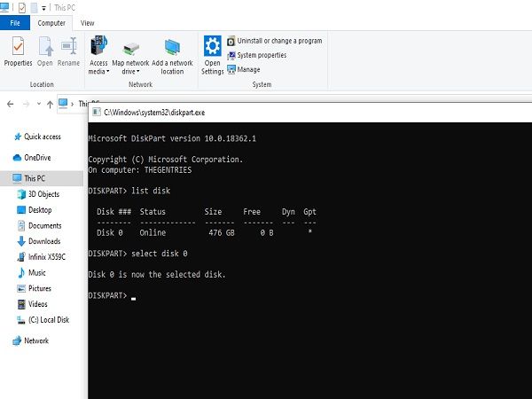
Task: Click the diskpart window title icon
Action: pyautogui.click(x=97, y=112)
